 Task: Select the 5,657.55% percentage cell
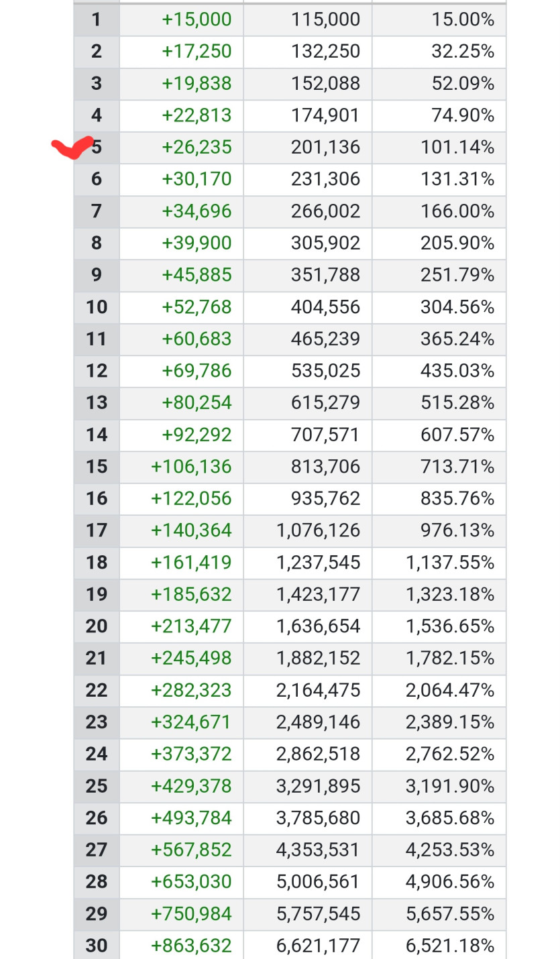(x=439, y=914)
